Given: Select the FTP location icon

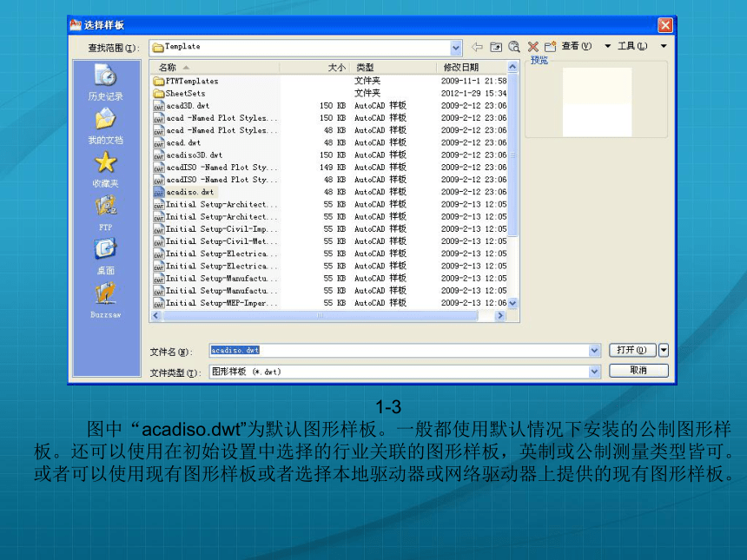Looking at the screenshot, I should [x=105, y=206].
